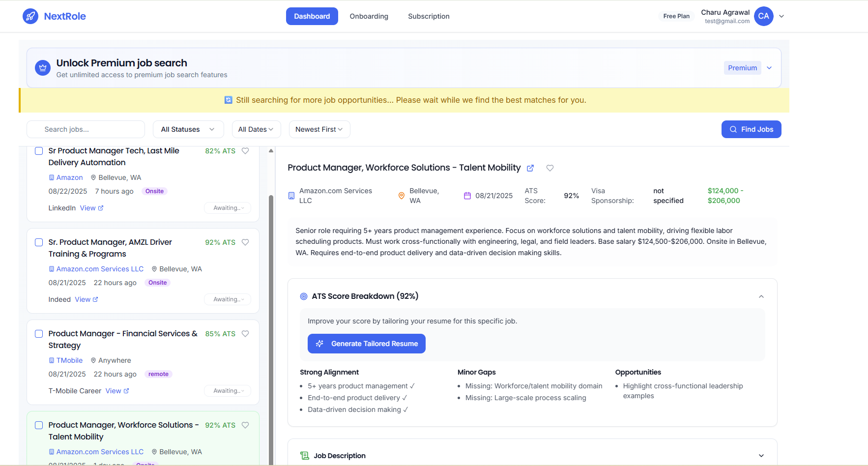Click the Onsite tag on Sr Product Manager Tech card
Image resolution: width=868 pixels, height=466 pixels.
click(x=154, y=191)
